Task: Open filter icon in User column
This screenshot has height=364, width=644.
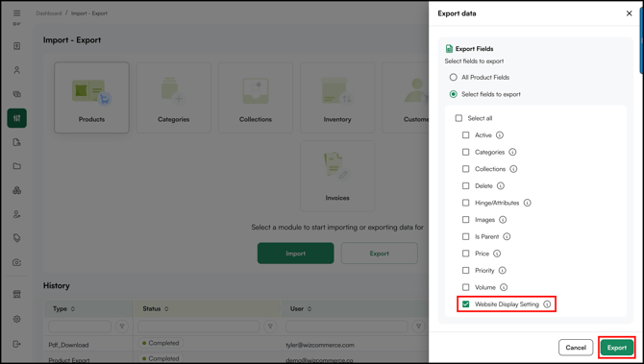Action: (418, 327)
